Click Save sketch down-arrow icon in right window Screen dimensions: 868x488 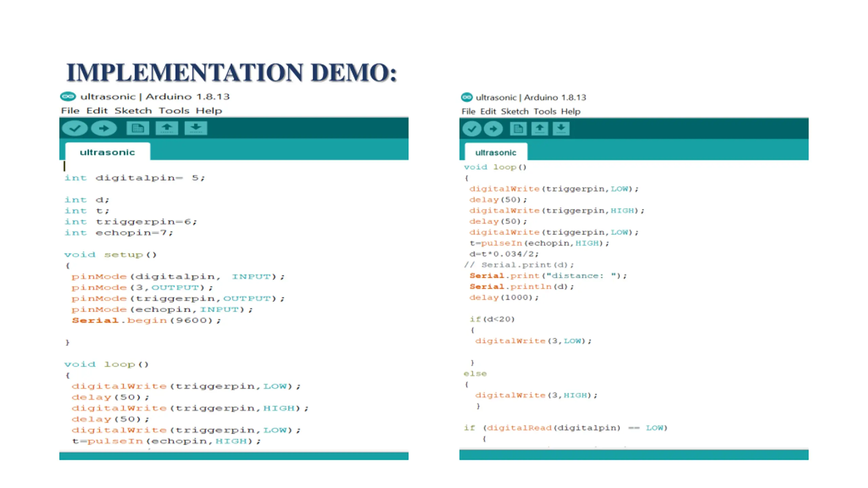pos(561,129)
